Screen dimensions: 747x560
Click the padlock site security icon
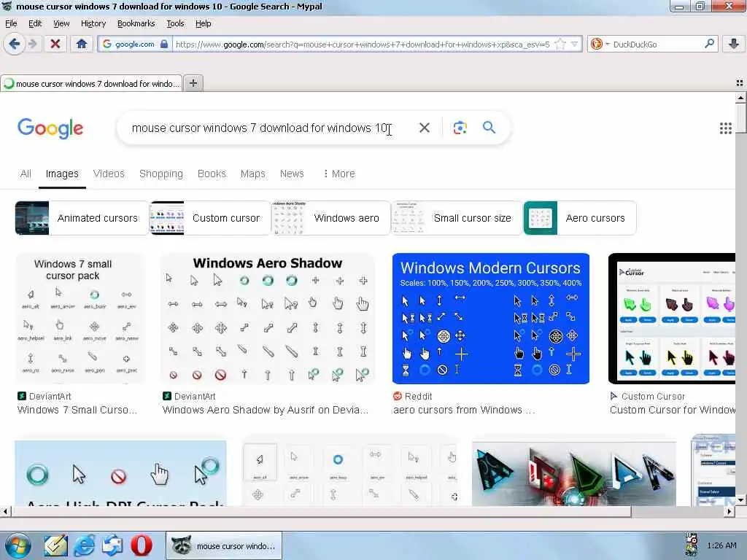164,44
